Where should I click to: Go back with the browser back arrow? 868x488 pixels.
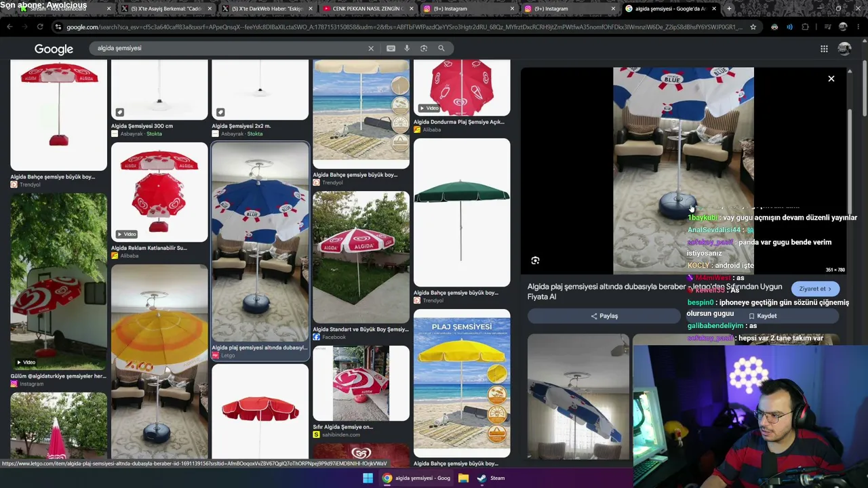(x=9, y=26)
